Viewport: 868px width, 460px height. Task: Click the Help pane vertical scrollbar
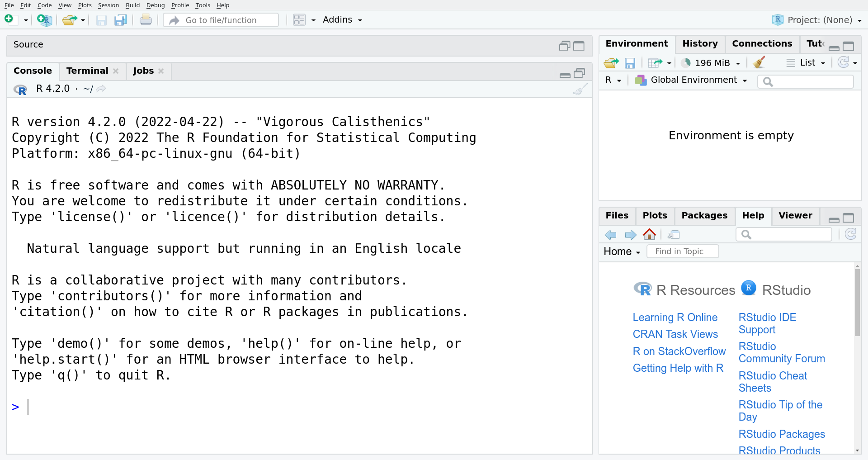tap(857, 303)
